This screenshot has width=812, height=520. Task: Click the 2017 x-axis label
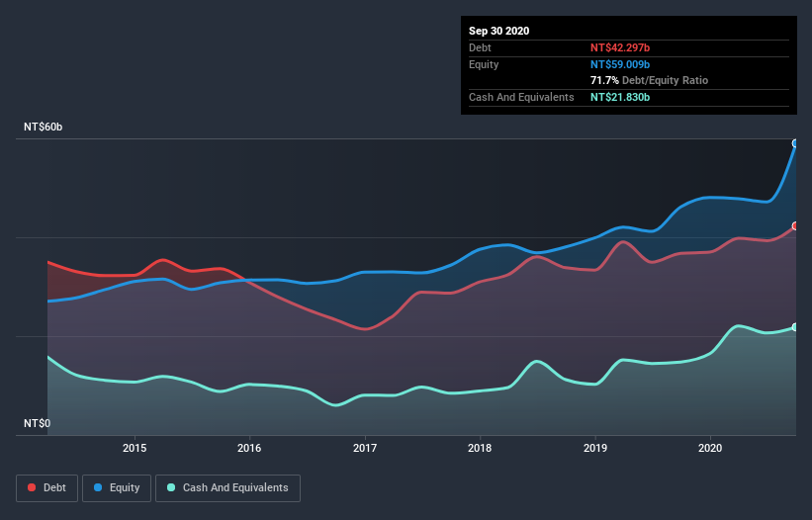[365, 448]
